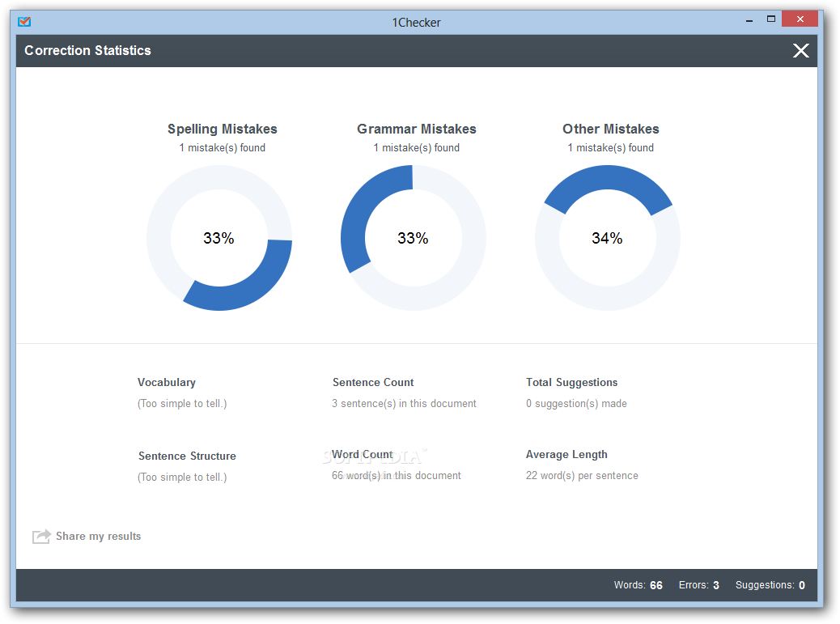The image size is (840, 624).
Task: Click the Sentence Structure label
Action: click(187, 456)
